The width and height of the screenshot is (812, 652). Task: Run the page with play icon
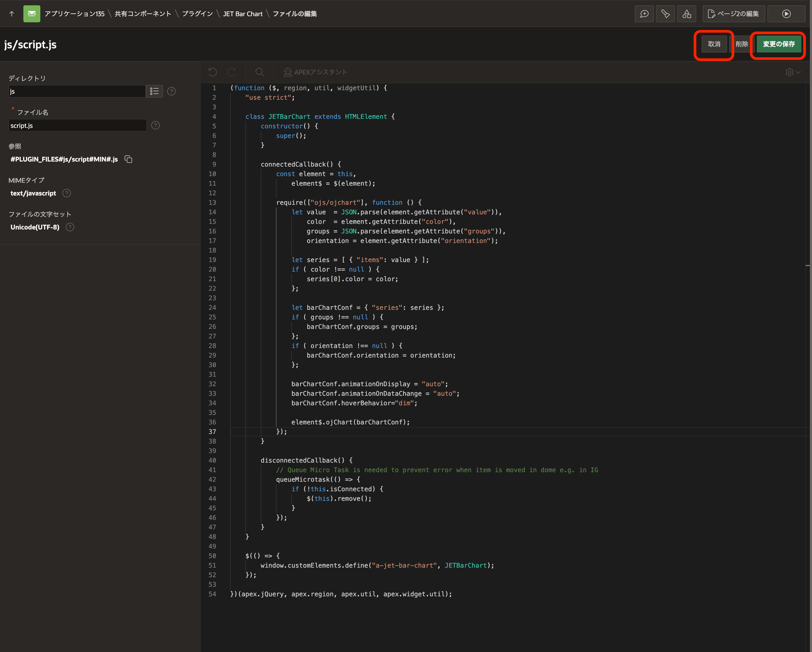786,14
